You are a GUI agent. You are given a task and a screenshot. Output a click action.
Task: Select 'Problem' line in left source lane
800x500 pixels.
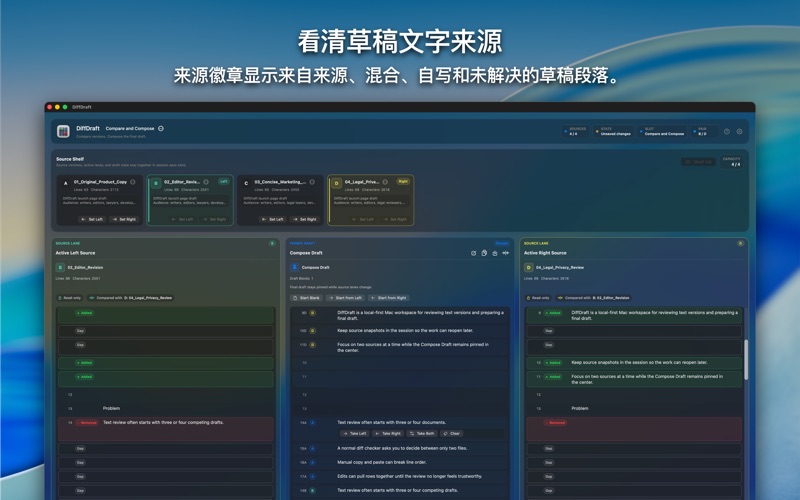pos(111,408)
